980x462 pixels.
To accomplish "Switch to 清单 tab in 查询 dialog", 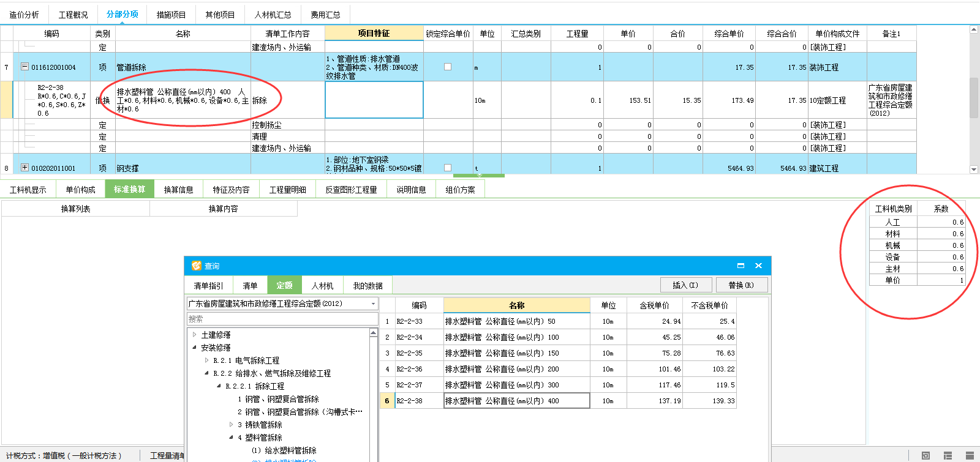I will pos(250,286).
